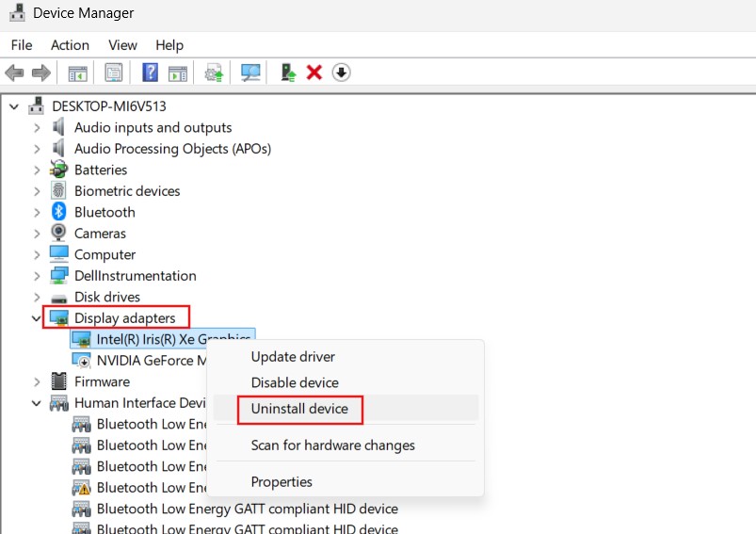Click the Audio Processing Objects speaker icon
756x534 pixels.
(x=58, y=148)
